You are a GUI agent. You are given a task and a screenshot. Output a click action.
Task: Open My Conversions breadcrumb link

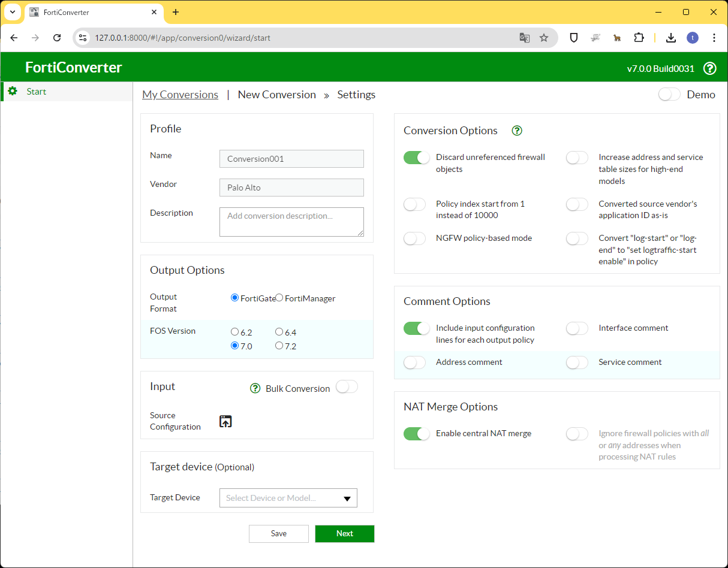[181, 95]
